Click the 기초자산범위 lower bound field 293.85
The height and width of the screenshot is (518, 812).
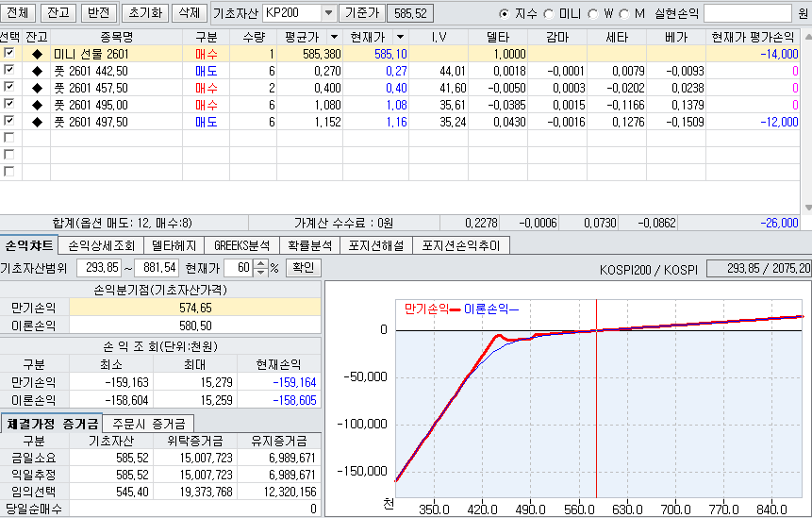(99, 268)
